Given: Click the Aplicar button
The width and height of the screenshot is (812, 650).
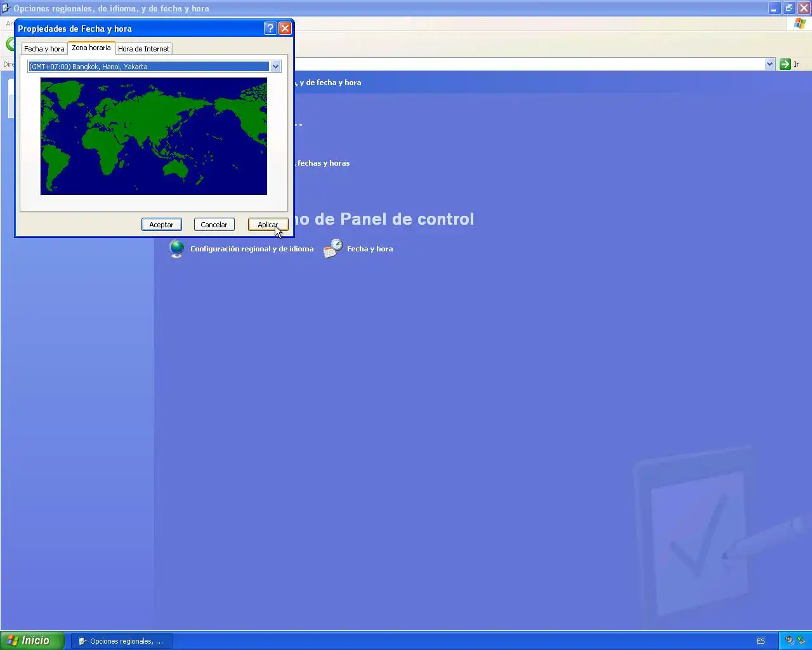Looking at the screenshot, I should pyautogui.click(x=268, y=225).
